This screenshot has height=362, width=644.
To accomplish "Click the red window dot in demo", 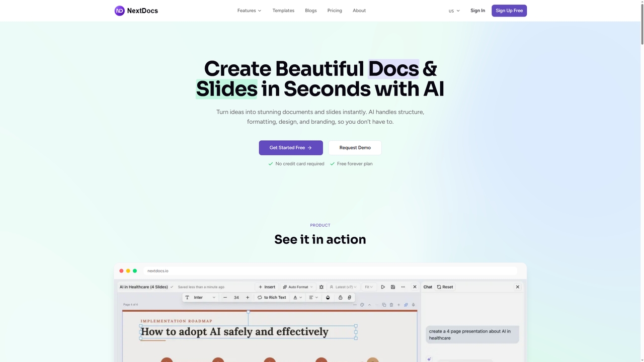I will tap(121, 271).
